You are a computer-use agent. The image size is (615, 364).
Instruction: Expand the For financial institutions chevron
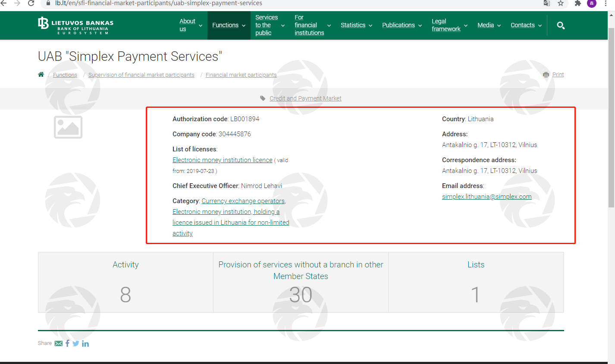tap(329, 25)
